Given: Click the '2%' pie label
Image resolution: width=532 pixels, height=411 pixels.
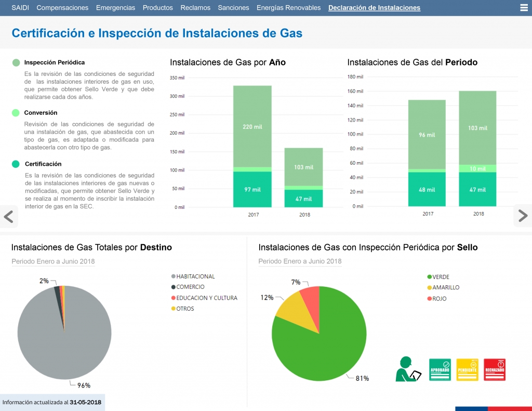Looking at the screenshot, I should pos(44,281).
